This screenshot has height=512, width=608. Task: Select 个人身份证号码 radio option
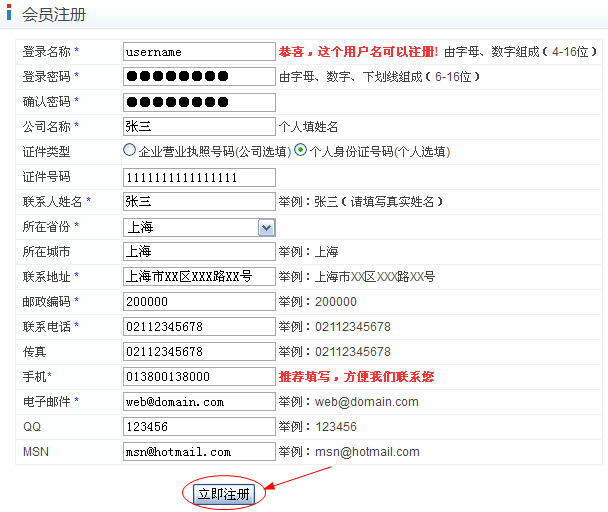tap(301, 150)
